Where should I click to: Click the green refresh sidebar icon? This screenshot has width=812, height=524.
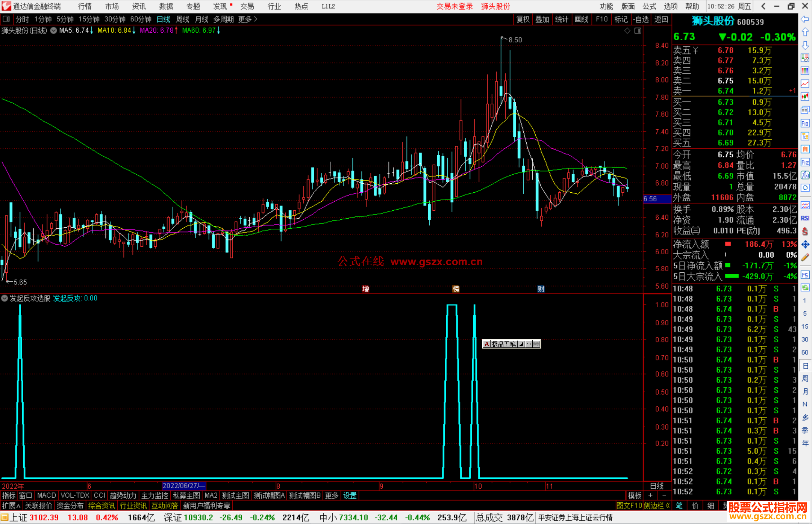pyautogui.click(x=805, y=288)
